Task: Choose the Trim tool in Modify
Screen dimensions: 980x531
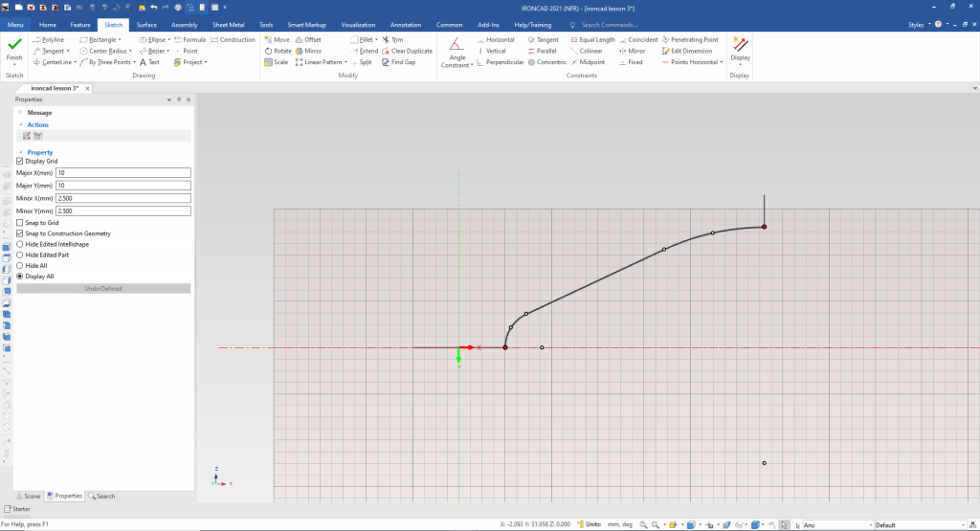Action: click(x=392, y=39)
